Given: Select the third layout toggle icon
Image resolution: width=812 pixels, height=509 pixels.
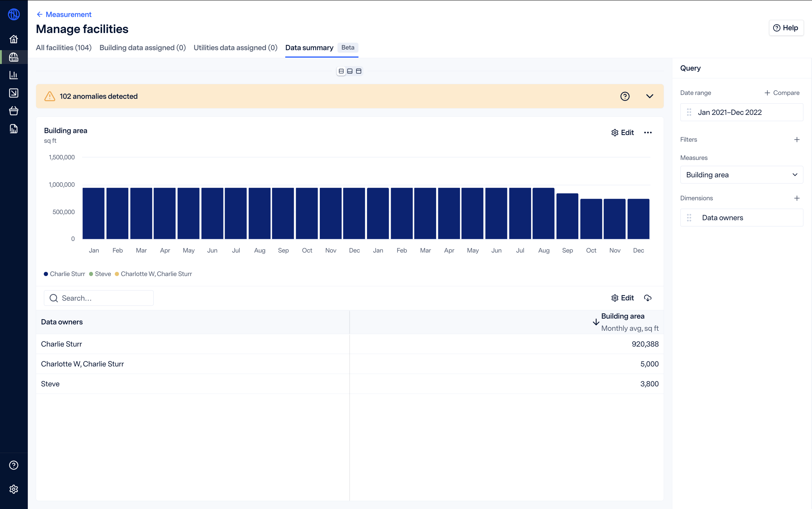Looking at the screenshot, I should (359, 71).
